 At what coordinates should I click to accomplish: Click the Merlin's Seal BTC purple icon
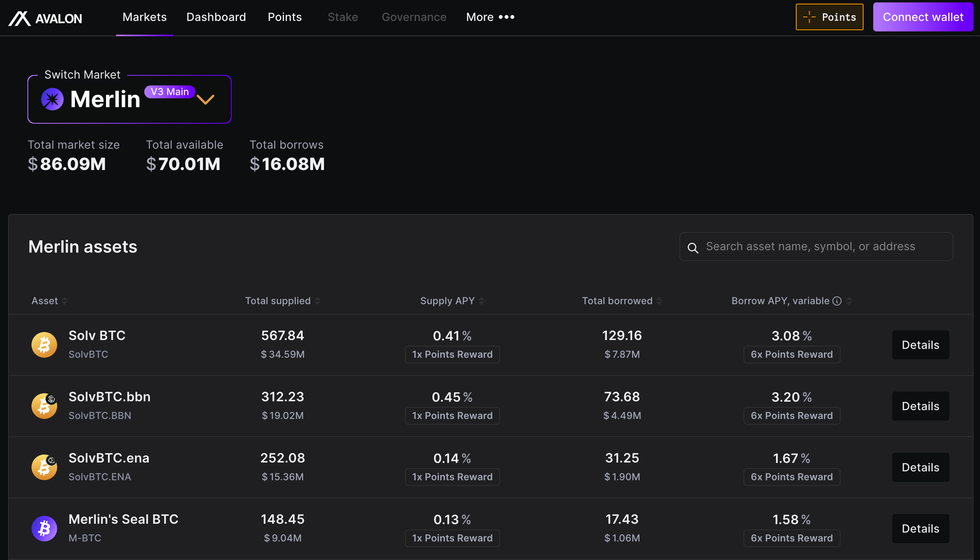tap(44, 529)
